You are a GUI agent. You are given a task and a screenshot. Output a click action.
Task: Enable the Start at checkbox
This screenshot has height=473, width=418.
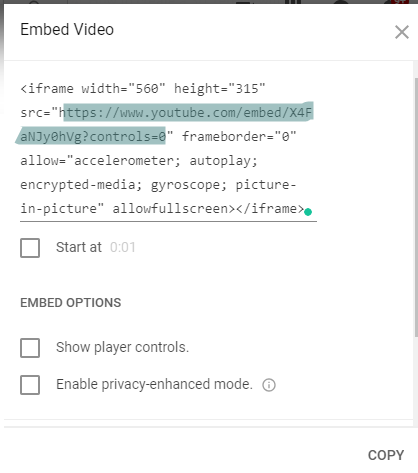[x=30, y=248]
